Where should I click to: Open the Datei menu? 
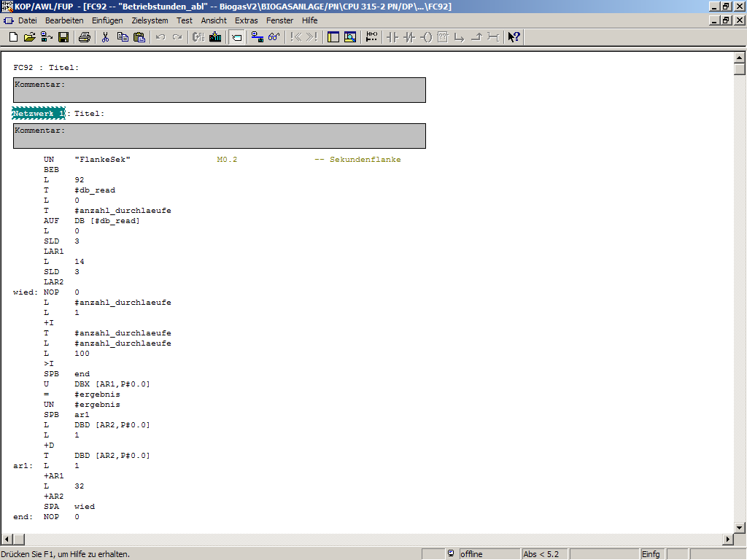27,20
